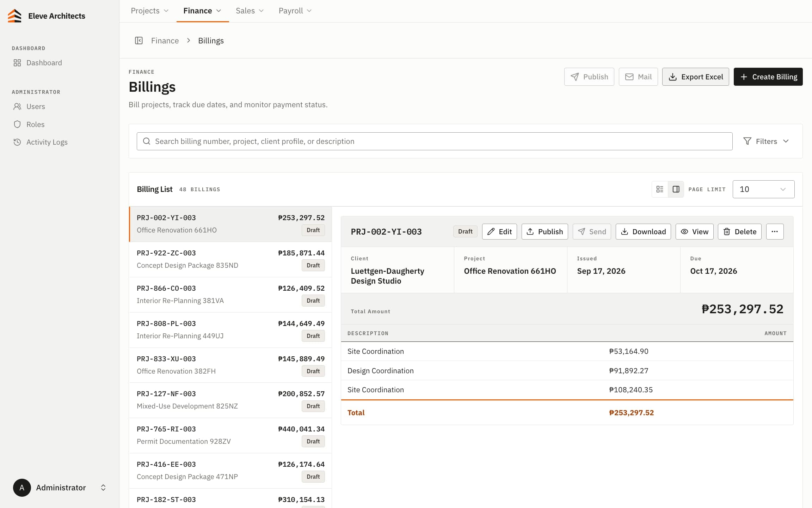Switch to split panel view icon
Image resolution: width=812 pixels, height=508 pixels.
pyautogui.click(x=676, y=189)
